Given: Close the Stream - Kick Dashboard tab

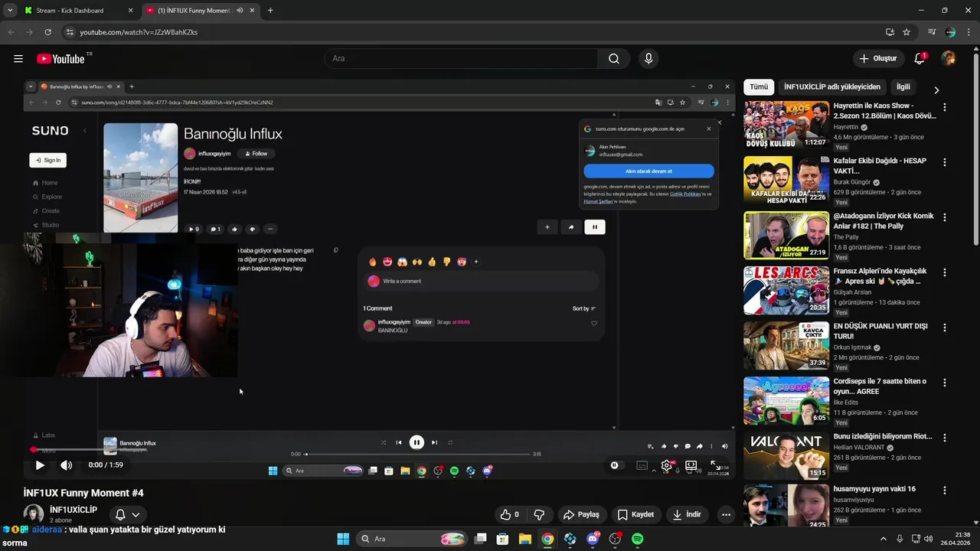Looking at the screenshot, I should (x=130, y=11).
